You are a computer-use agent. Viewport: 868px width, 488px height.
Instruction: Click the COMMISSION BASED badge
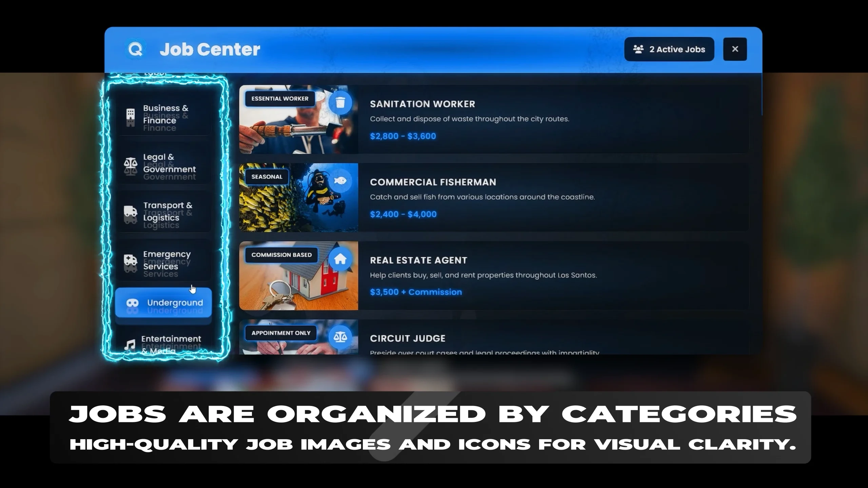pos(281,255)
